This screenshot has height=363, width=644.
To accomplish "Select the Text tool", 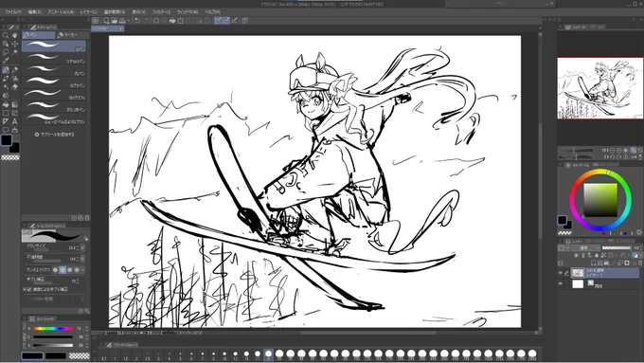I will tap(15, 121).
